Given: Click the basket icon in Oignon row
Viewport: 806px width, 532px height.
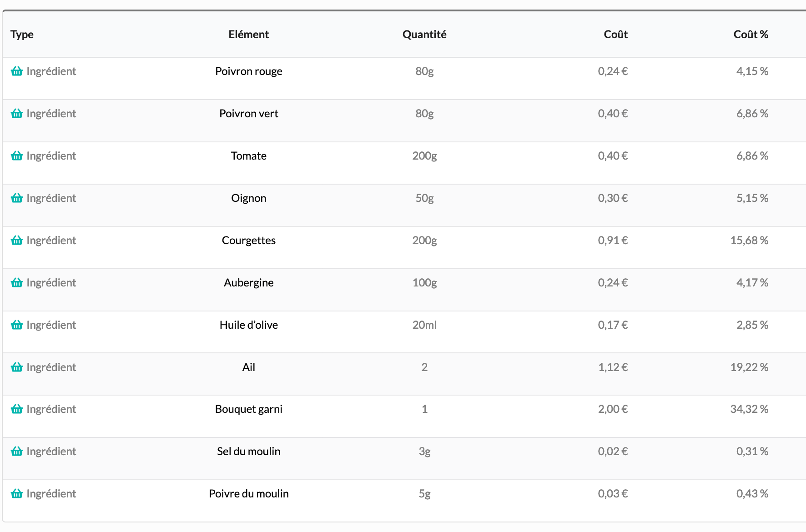Looking at the screenshot, I should pos(17,198).
